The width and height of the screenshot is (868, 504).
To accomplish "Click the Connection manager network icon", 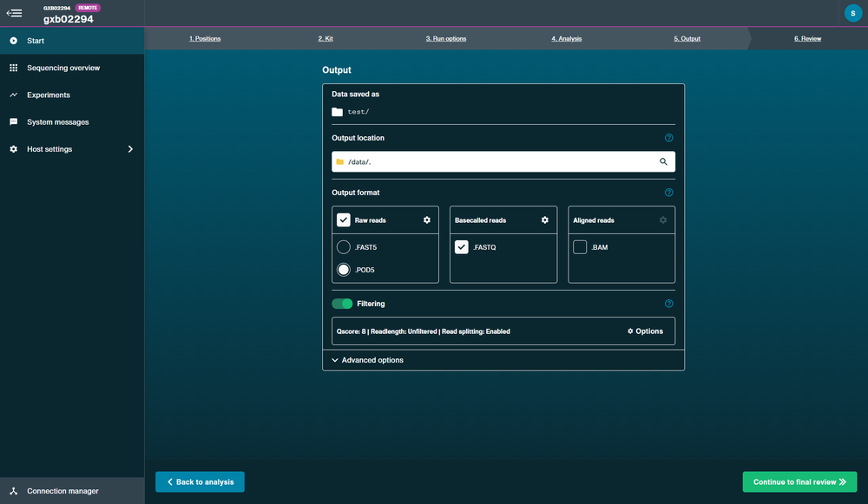I will click(x=13, y=491).
